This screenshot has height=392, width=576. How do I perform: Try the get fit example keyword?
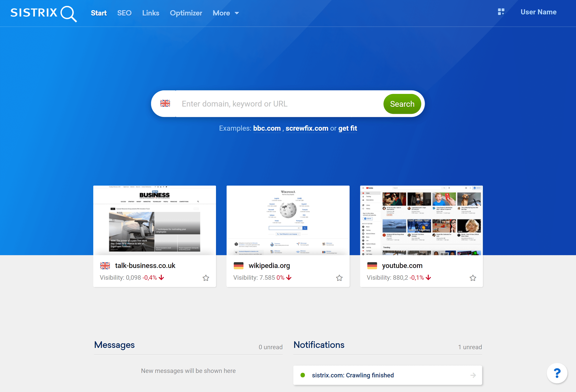click(x=348, y=128)
